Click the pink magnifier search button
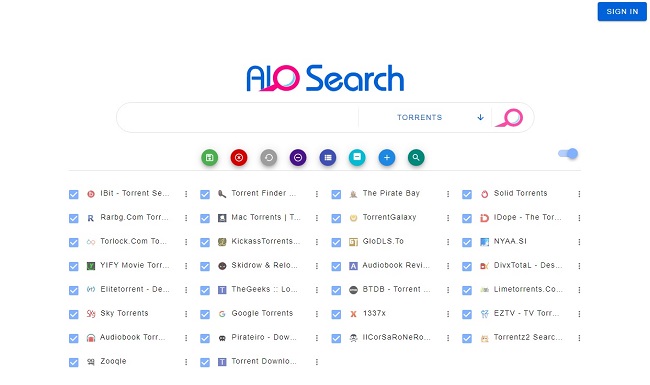This screenshot has width=650, height=385. pyautogui.click(x=510, y=118)
